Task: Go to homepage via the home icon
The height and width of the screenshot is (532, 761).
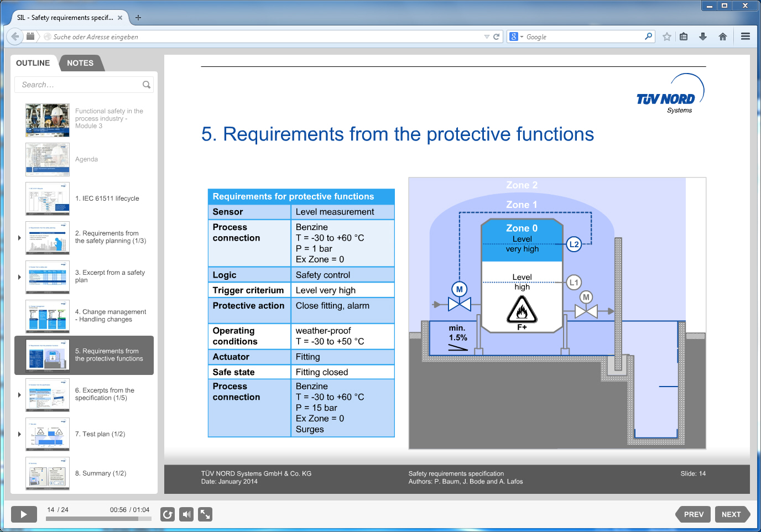Action: [722, 36]
